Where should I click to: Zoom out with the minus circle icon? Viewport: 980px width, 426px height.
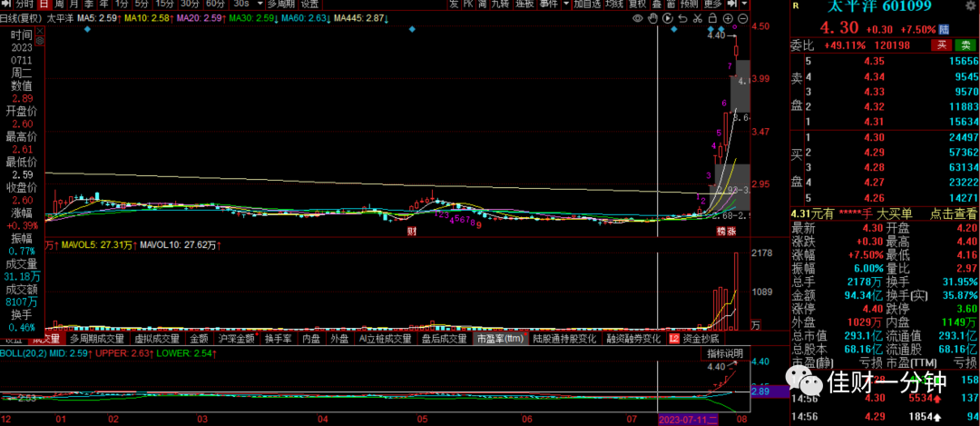click(742, 18)
